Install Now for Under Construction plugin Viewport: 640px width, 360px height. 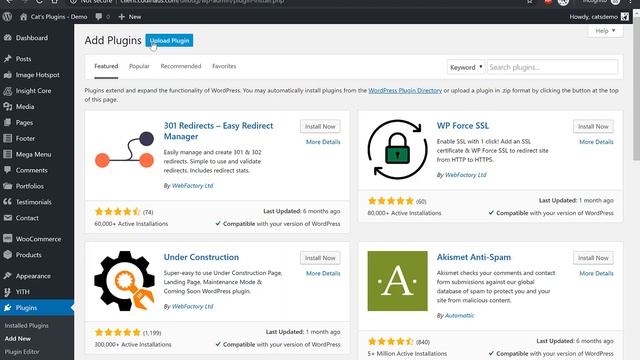pyautogui.click(x=320, y=258)
